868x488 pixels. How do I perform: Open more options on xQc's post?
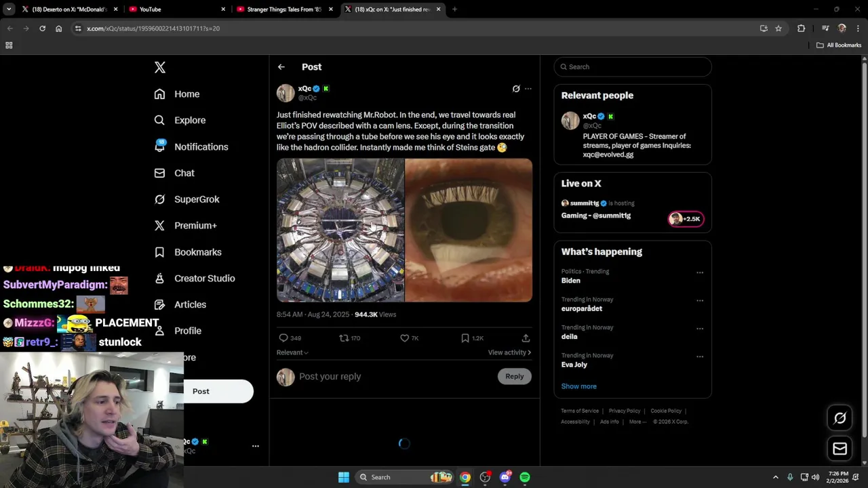point(528,89)
